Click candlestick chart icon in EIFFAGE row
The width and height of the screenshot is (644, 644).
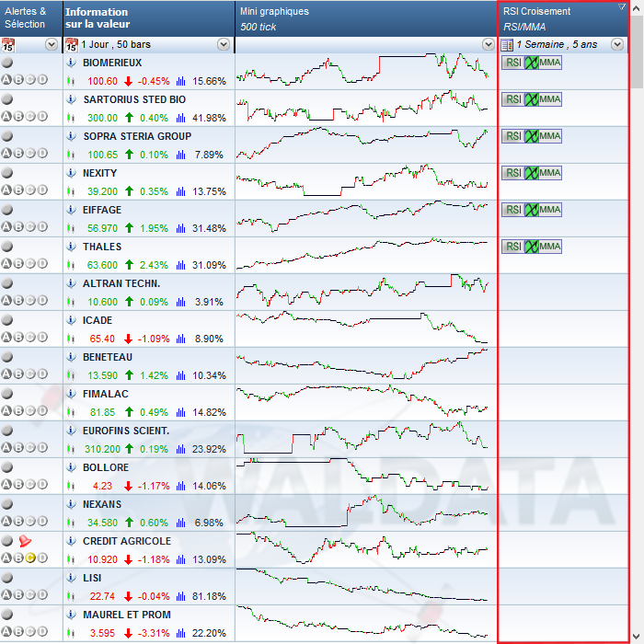point(71,228)
